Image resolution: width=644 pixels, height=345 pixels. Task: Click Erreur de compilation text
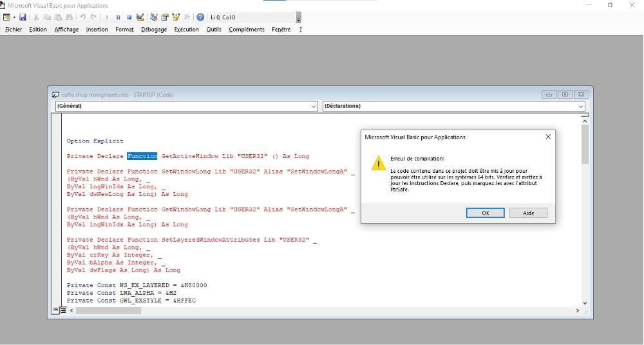(417, 159)
